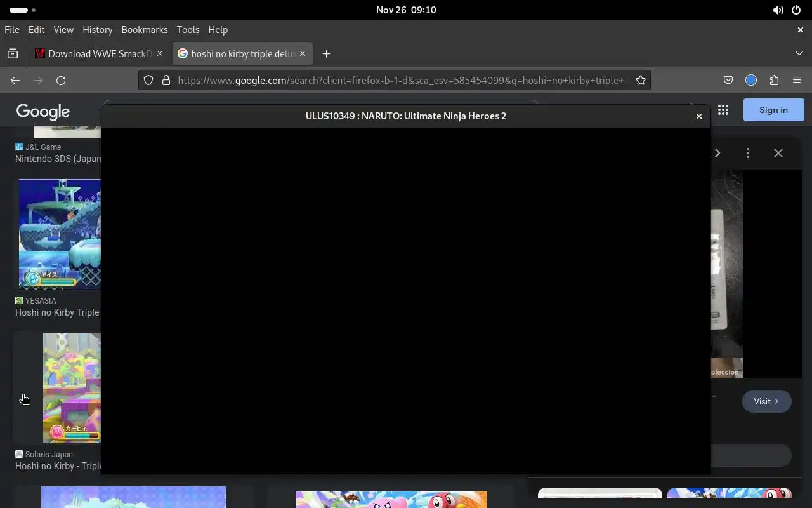Click next arrow in image preview panel
The width and height of the screenshot is (812, 508).
point(717,153)
